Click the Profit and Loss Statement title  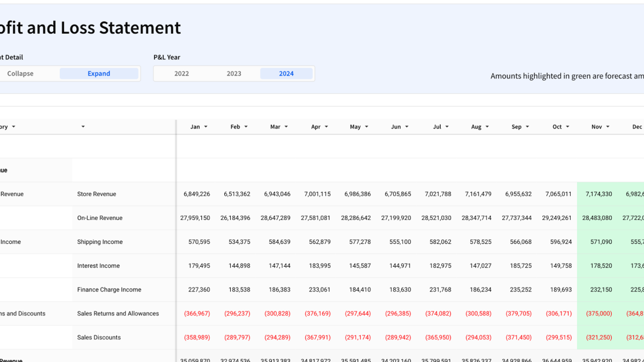pyautogui.click(x=90, y=28)
